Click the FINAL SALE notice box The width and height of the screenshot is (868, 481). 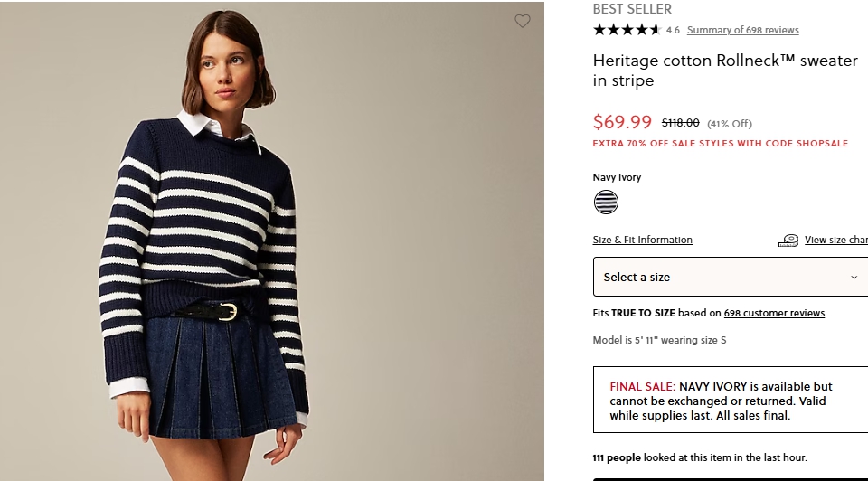731,400
